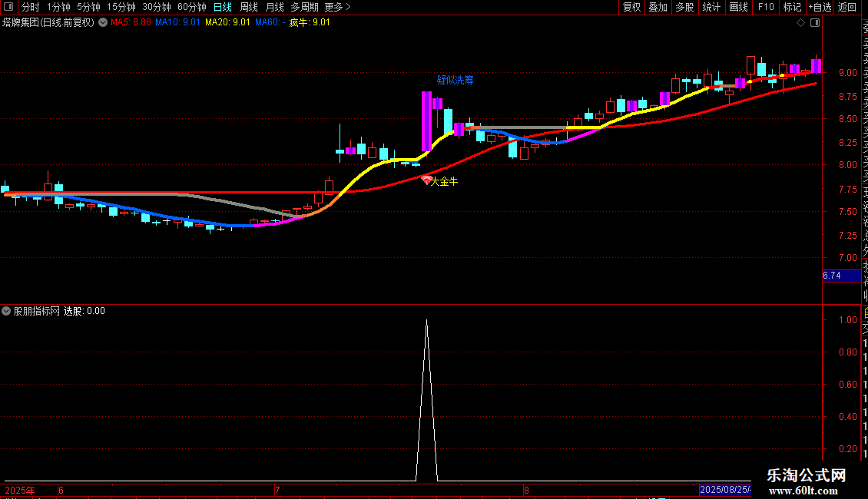The image size is (868, 499).
Task: Expand main chart indicator dropdown next to 塔牌集团
Action: tap(103, 22)
